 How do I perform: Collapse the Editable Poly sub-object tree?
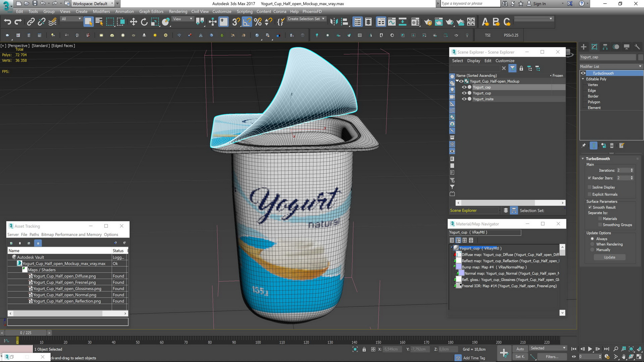click(x=583, y=79)
